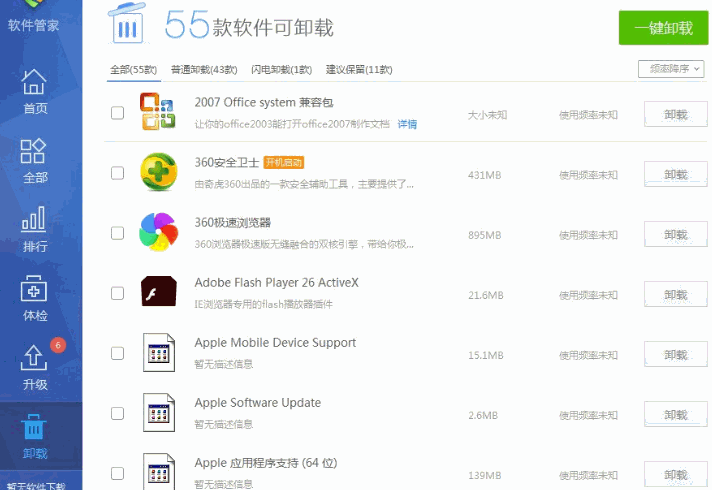Click the 2007 Office system 兼容包 title
Viewport: 712px width, 490px height.
(264, 103)
